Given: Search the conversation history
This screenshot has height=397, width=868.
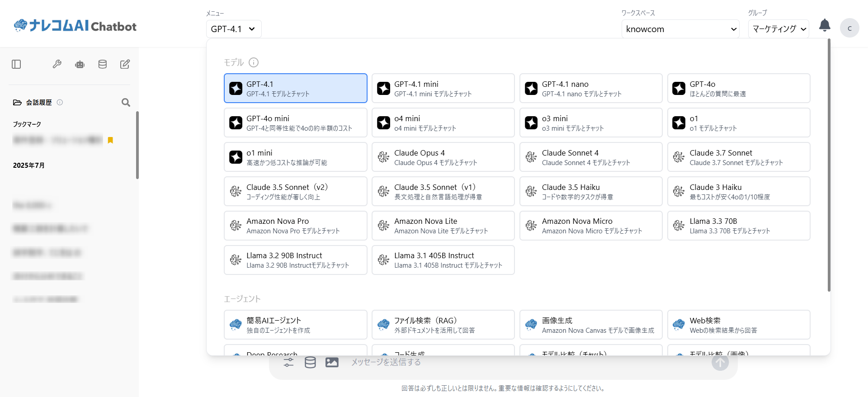Looking at the screenshot, I should pos(126,103).
